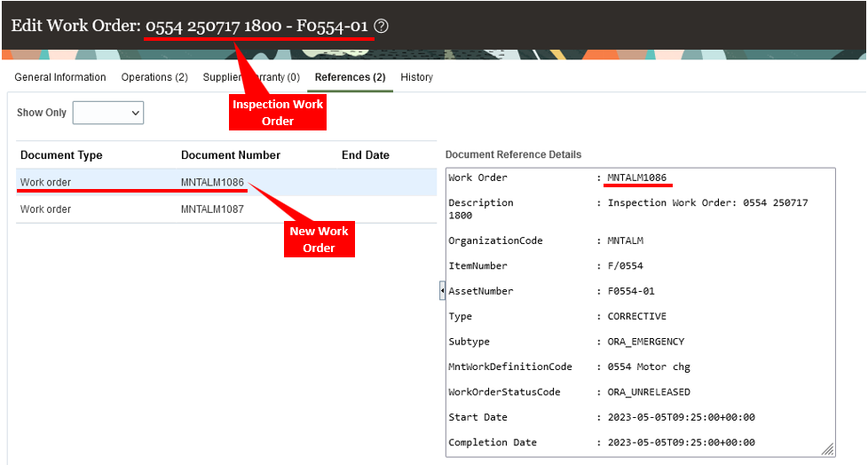Click the Completion Date timestamp value
The height and width of the screenshot is (465, 868).
coord(681,442)
